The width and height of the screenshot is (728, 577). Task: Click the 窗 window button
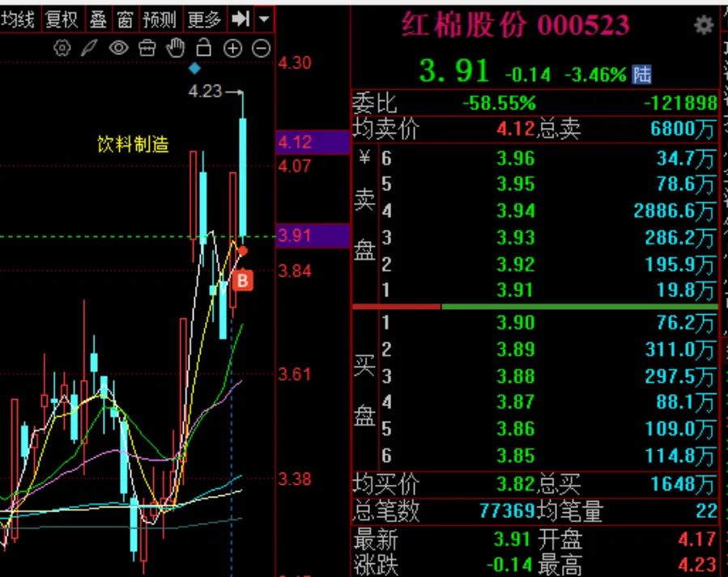pyautogui.click(x=125, y=19)
